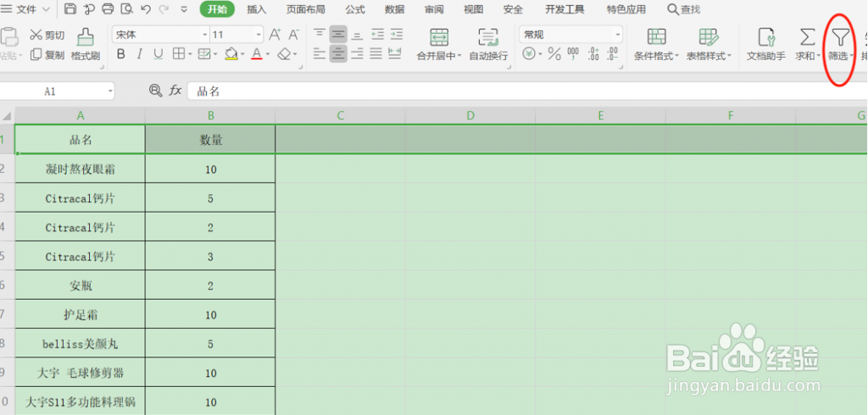
Task: Switch to the 公式 tab
Action: (x=355, y=9)
